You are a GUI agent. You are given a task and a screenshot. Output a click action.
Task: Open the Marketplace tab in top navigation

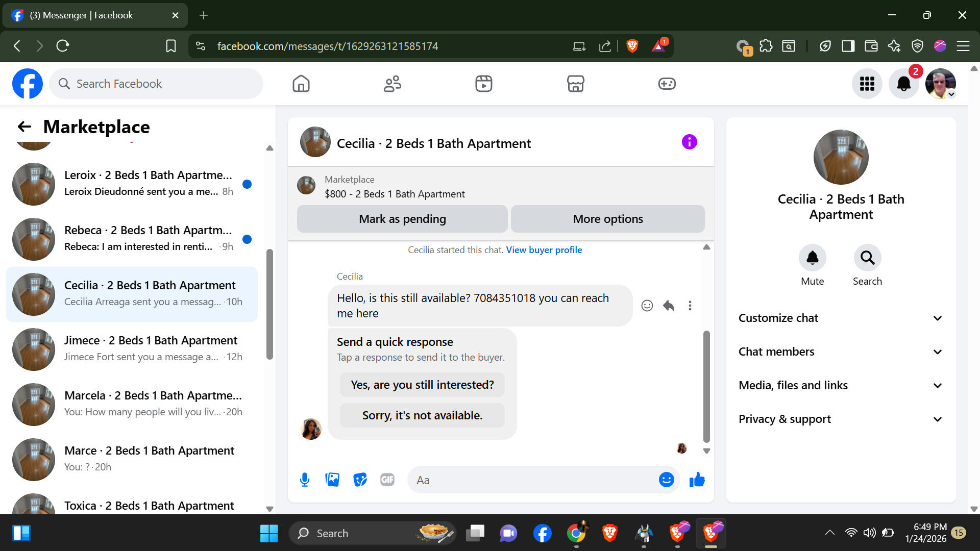575,84
